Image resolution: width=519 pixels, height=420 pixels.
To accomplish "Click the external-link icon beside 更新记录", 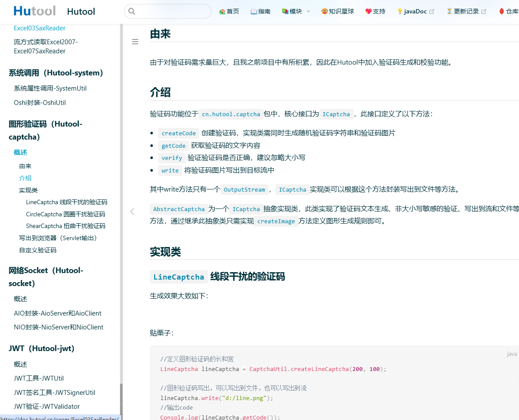I will [483, 12].
